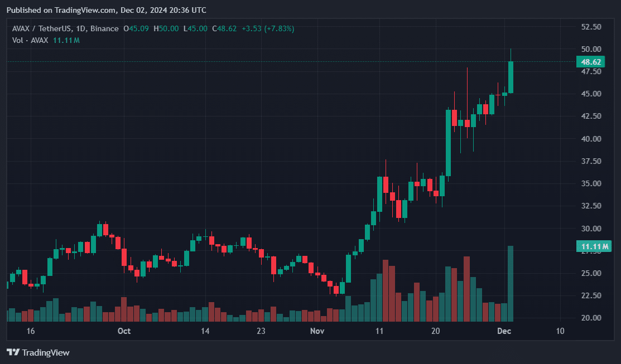Image resolution: width=621 pixels, height=364 pixels.
Task: Click the 'AVAX / TetherUS, 1D, Binance' symbol title
Action: click(x=65, y=28)
